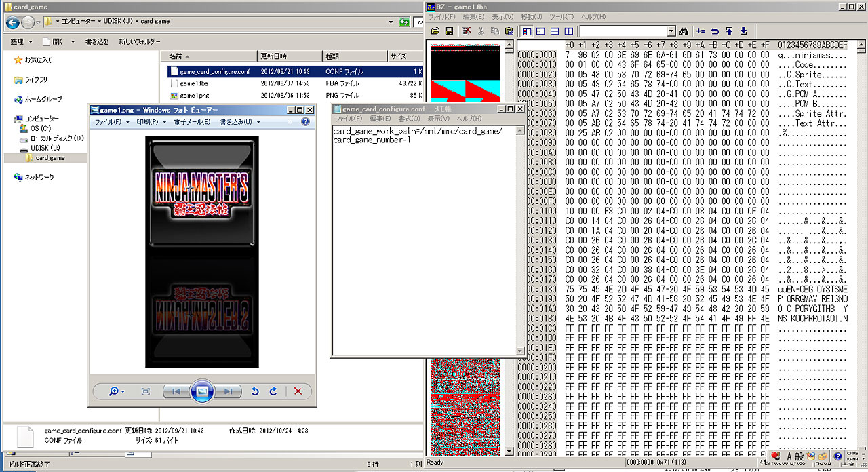Open the ヘルプ(H) menu in BZ
Screen dimensions: 868x472
[593, 16]
